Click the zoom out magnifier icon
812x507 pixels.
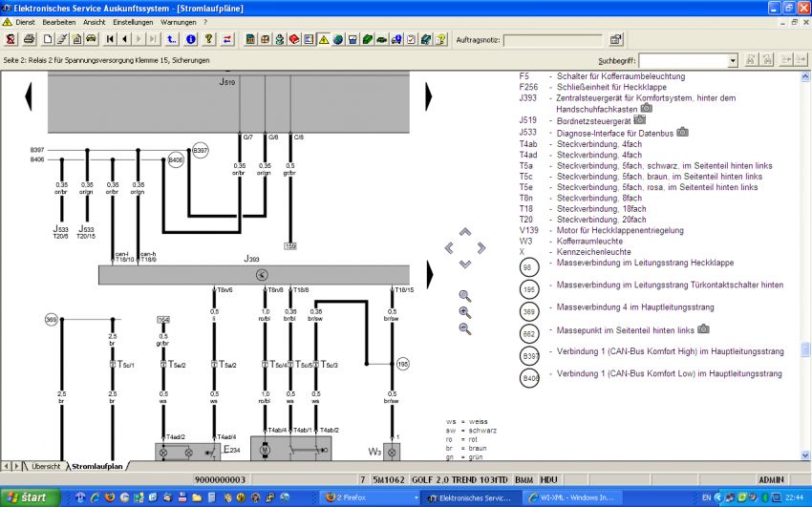point(465,328)
